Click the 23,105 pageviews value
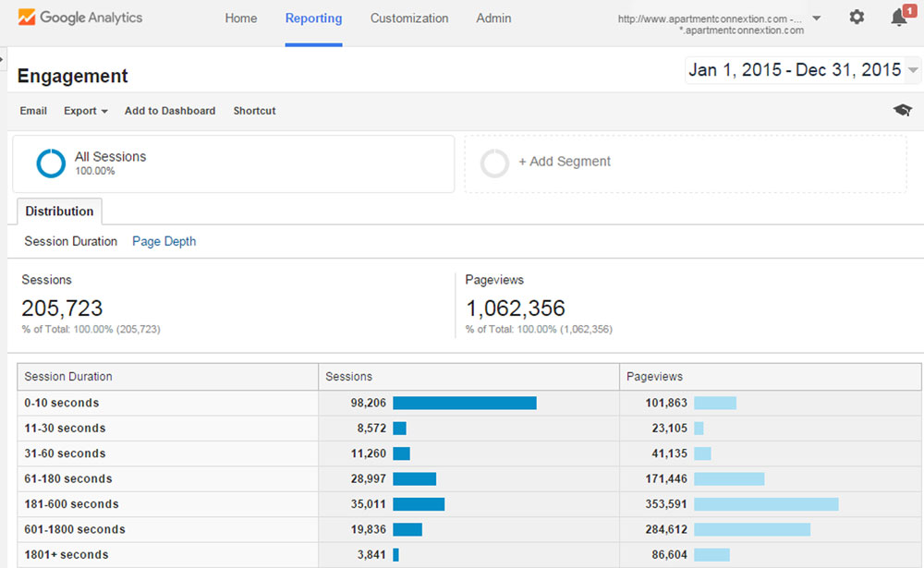924x568 pixels. pyautogui.click(x=669, y=429)
